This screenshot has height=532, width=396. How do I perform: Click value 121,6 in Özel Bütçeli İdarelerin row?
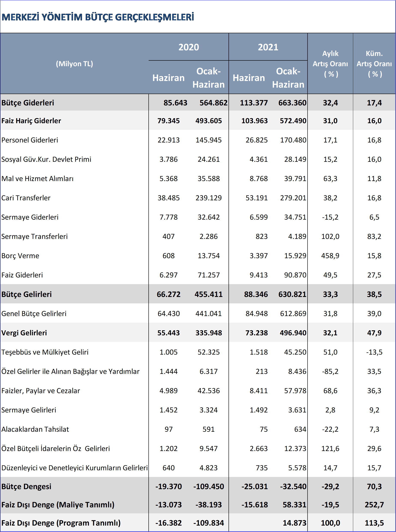coord(330,449)
